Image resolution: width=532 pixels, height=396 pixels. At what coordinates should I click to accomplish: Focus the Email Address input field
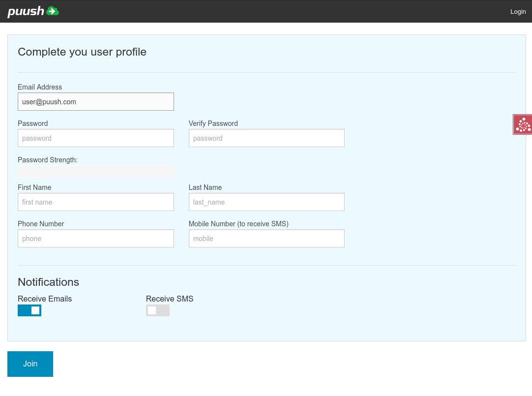pos(95,102)
